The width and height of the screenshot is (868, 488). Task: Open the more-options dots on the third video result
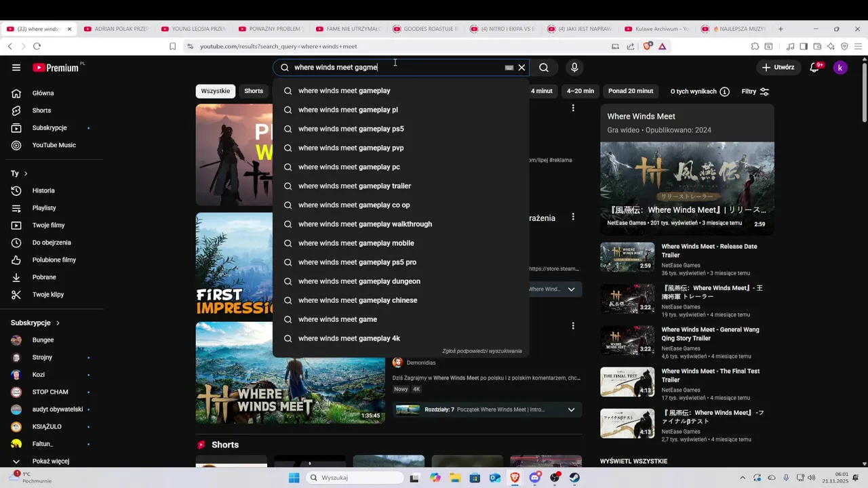click(x=573, y=325)
